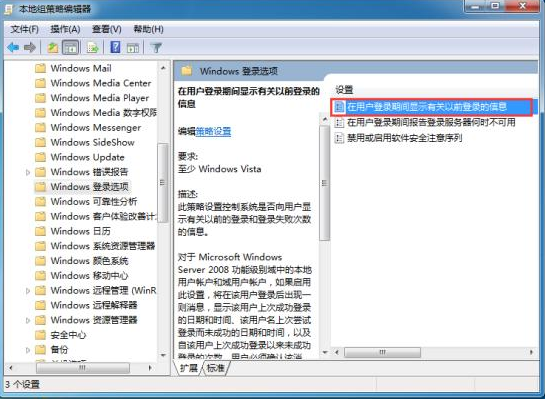Click the title bar icon of 本地组策略编辑器

pos(9,9)
